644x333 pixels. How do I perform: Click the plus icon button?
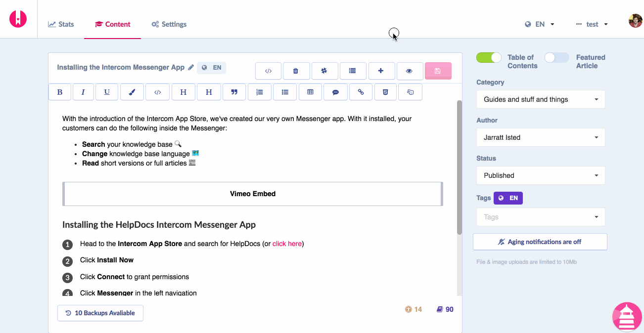pos(381,71)
